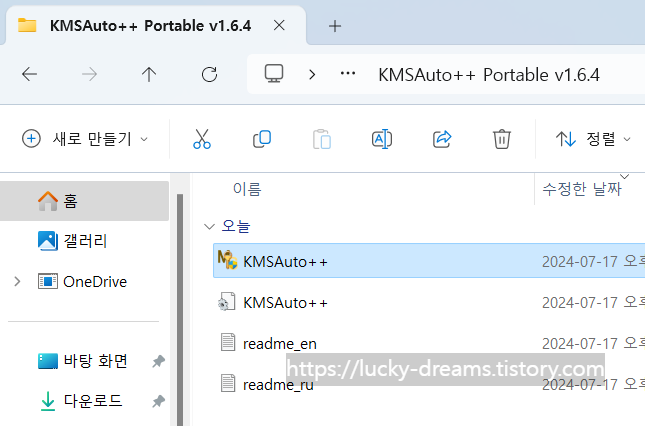Select the readme_ru text file
Image resolution: width=645 pixels, height=426 pixels.
[429, 384]
